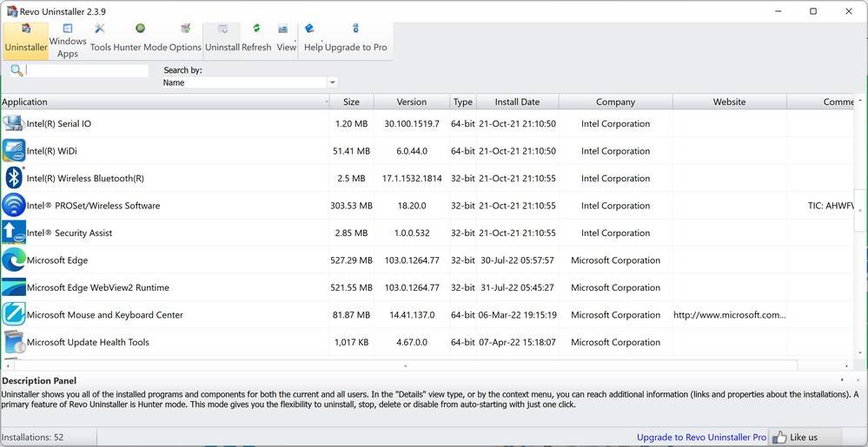Click Upgrade to Pro in the toolbar
Image resolution: width=868 pixels, height=447 pixels.
click(x=356, y=39)
